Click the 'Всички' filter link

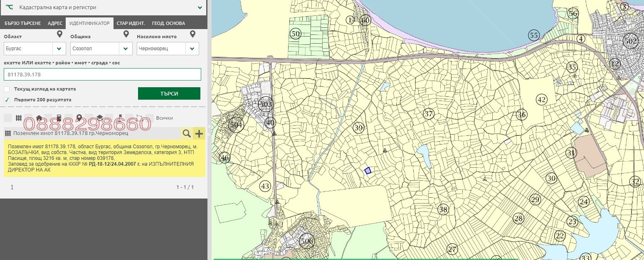tap(164, 118)
